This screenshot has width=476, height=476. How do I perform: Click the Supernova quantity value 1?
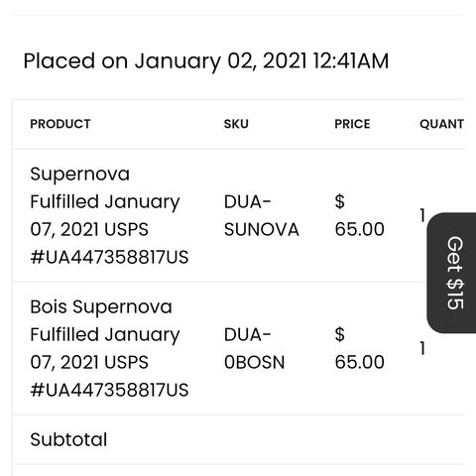[422, 215]
